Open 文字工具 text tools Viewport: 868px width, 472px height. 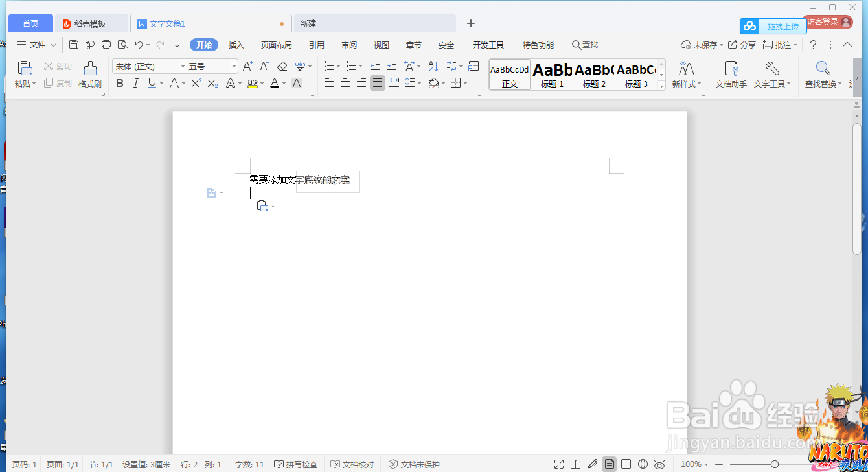coord(772,74)
